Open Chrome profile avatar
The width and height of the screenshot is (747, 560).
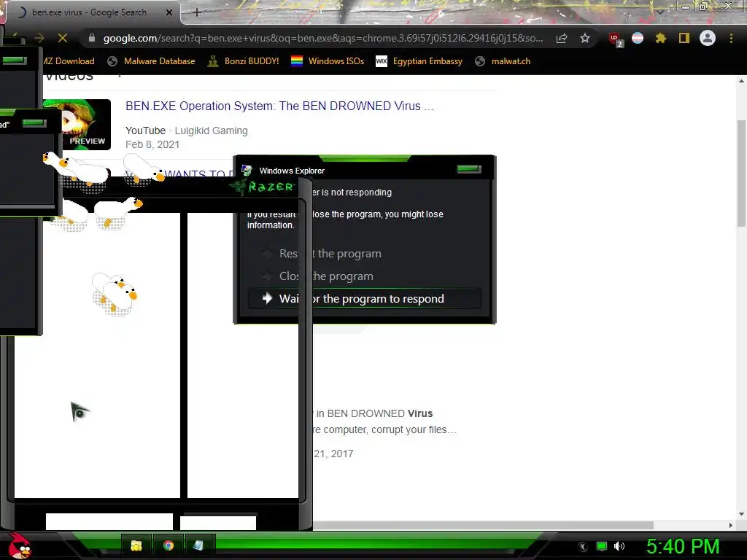708,38
